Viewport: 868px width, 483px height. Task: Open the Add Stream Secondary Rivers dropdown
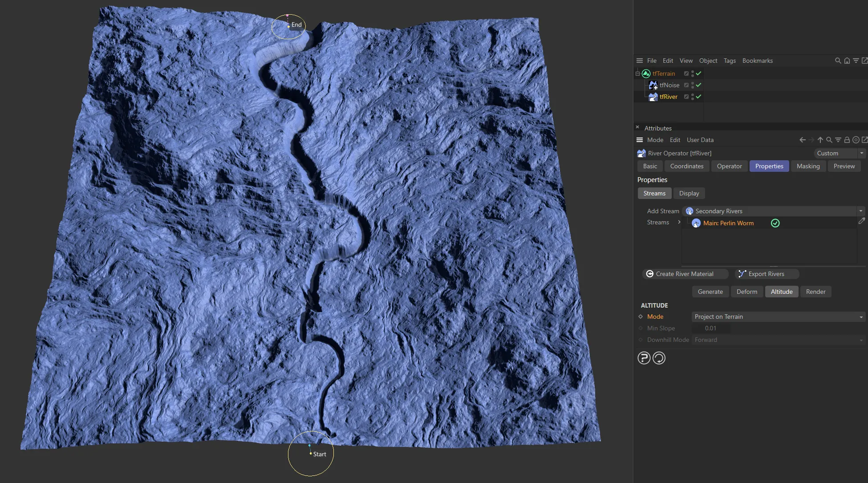pyautogui.click(x=860, y=211)
